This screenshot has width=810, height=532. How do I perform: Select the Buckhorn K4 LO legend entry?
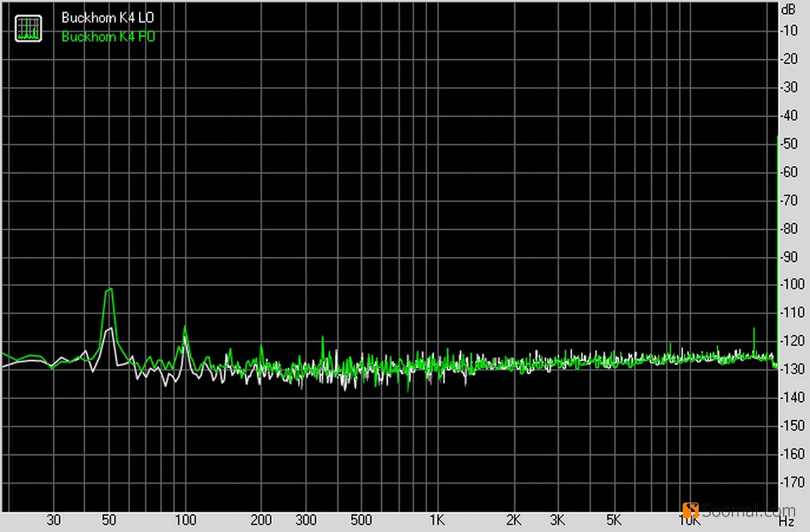click(x=108, y=18)
